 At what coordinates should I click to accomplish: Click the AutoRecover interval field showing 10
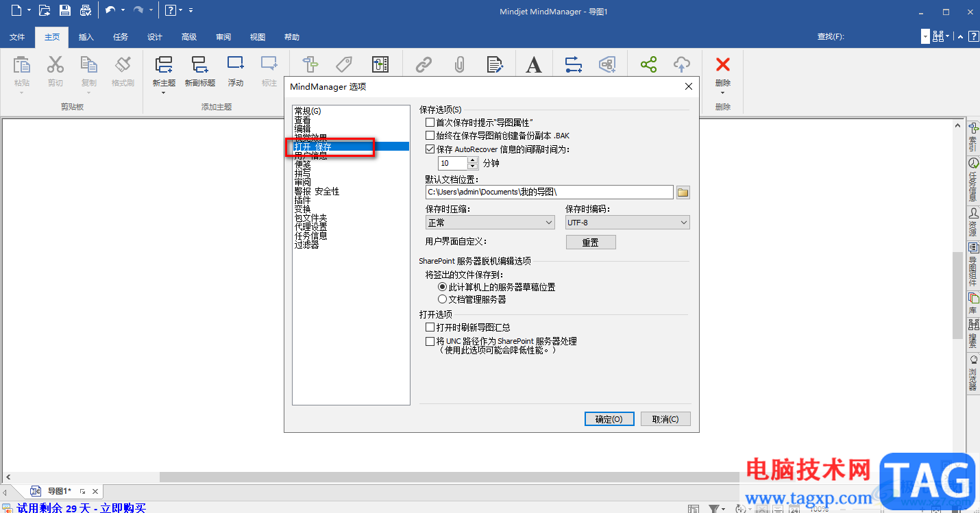pos(452,164)
